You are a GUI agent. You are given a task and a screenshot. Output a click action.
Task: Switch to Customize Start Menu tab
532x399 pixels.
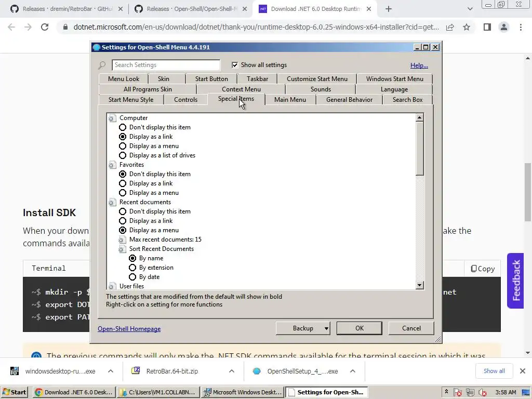(317, 79)
